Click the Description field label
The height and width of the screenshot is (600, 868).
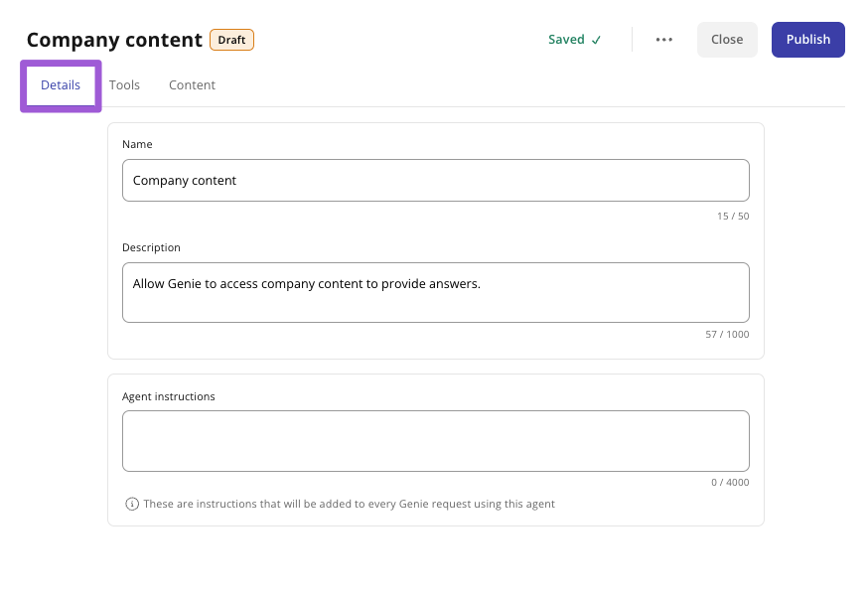[151, 247]
